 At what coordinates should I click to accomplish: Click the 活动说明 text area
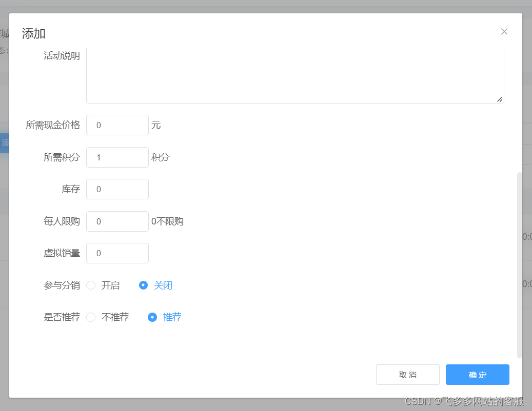pyautogui.click(x=295, y=75)
